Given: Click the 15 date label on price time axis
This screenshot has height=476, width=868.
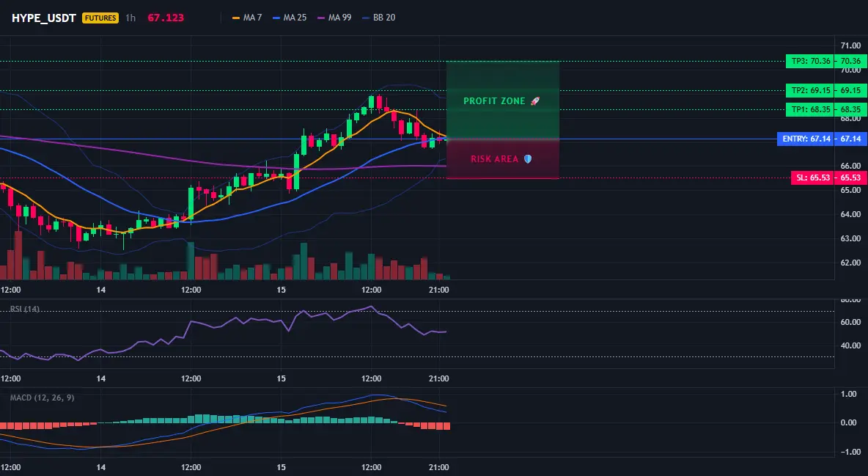Looking at the screenshot, I should pos(282,290).
